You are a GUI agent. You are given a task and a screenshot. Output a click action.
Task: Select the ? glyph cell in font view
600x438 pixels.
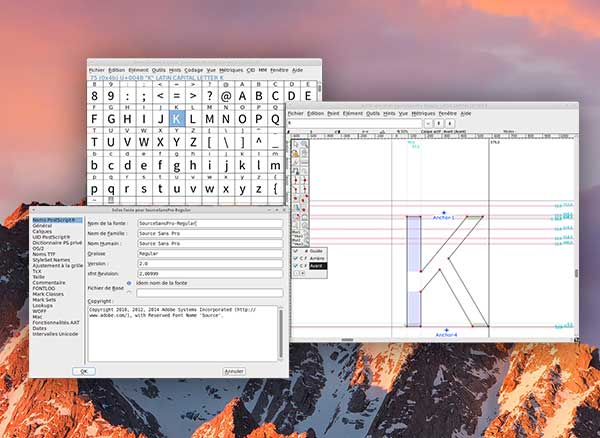pos(210,96)
